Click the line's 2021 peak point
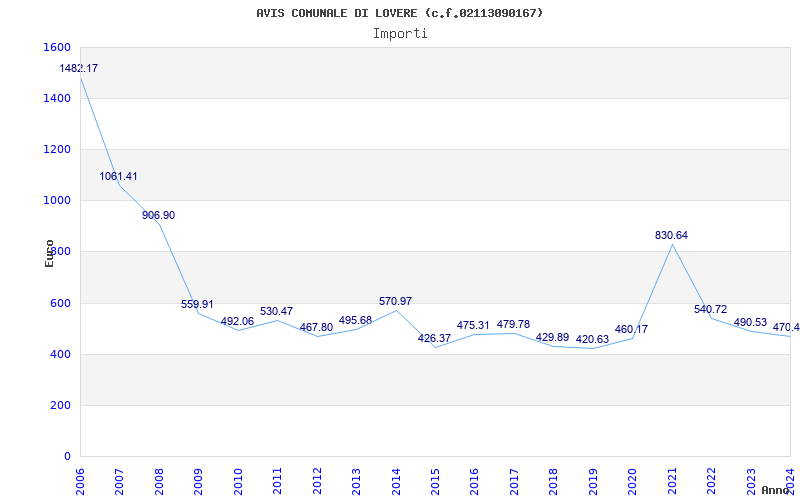The width and height of the screenshot is (800, 500). click(672, 244)
